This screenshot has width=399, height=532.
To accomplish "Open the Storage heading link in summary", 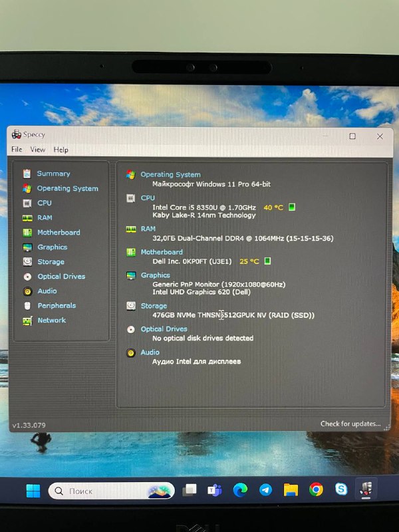I will tap(154, 306).
